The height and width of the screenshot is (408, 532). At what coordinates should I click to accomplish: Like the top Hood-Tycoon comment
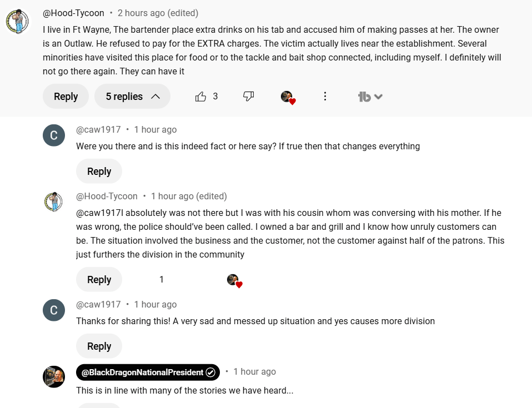click(x=200, y=97)
